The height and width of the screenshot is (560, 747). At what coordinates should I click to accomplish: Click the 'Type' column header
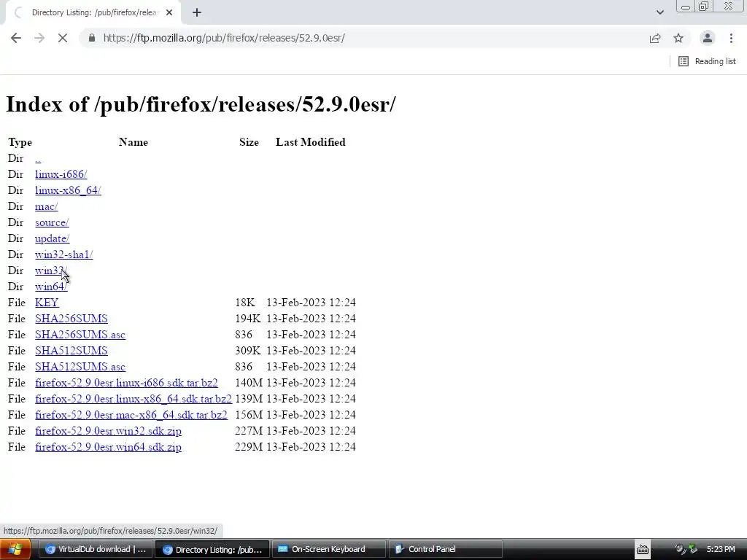tap(20, 142)
